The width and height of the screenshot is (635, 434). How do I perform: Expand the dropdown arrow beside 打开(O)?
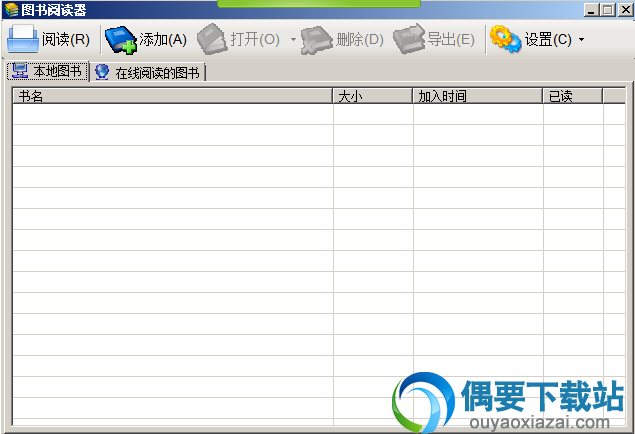(293, 40)
